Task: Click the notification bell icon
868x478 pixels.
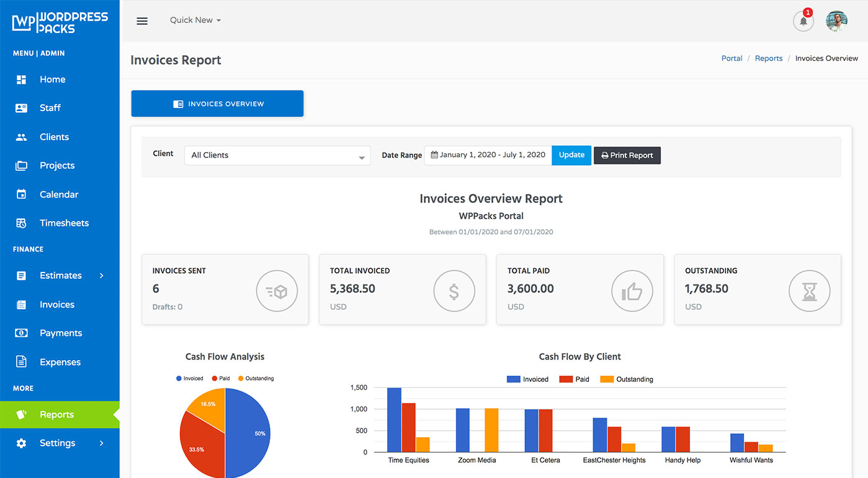Action: [x=803, y=20]
